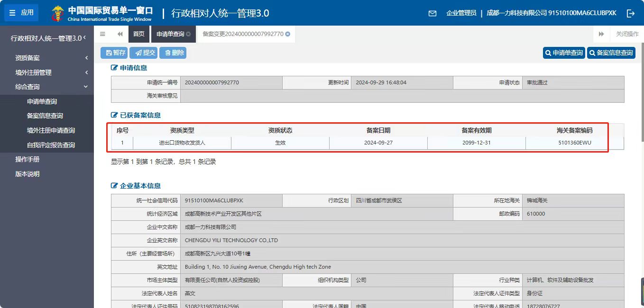Click the tab scroll-right double arrow
Viewport: 644px width, 308px height.
point(601,34)
